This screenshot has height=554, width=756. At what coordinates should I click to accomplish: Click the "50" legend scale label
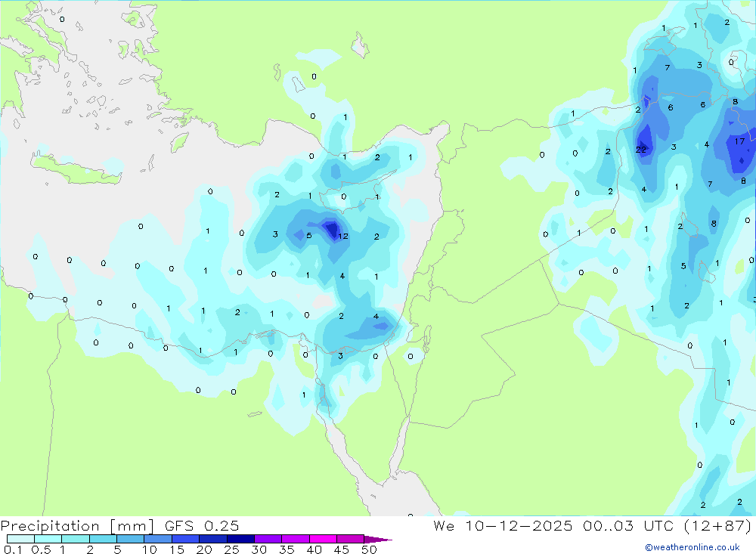pos(370,549)
